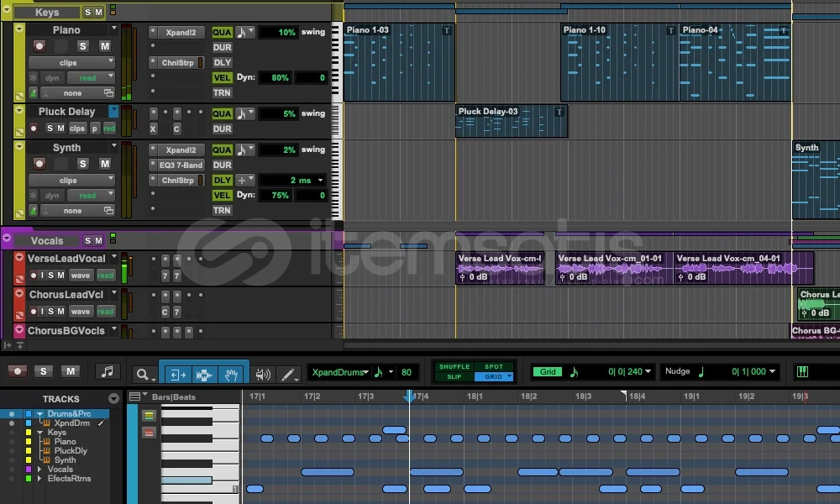
Task: Click the yellow color box beside Piano in list
Action: pyautogui.click(x=27, y=441)
